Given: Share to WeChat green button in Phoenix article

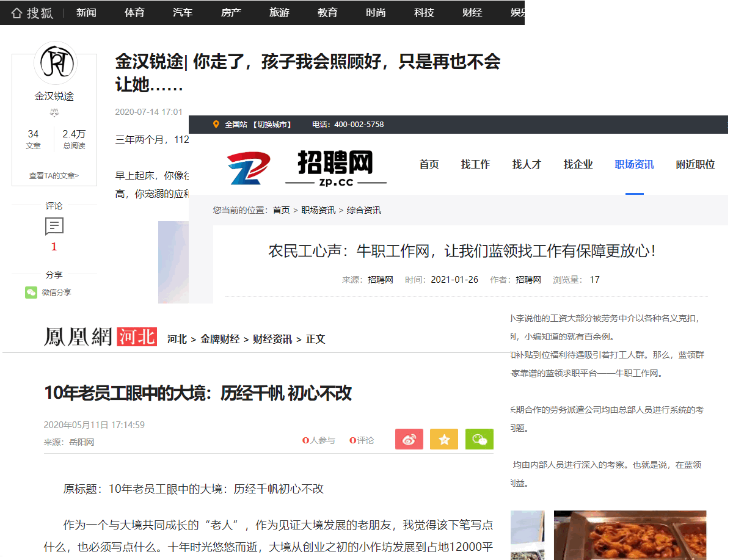Looking at the screenshot, I should [480, 439].
